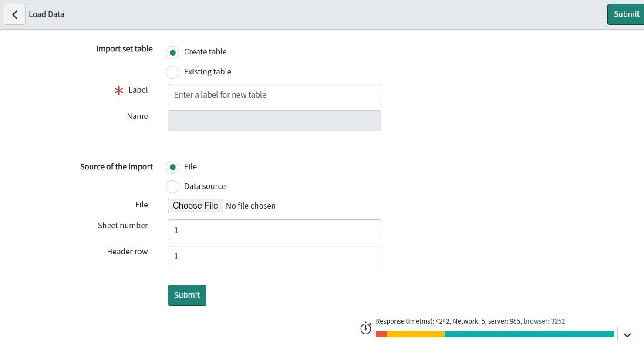Image resolution: width=644 pixels, height=354 pixels.
Task: Select the File import source option
Action: click(172, 167)
